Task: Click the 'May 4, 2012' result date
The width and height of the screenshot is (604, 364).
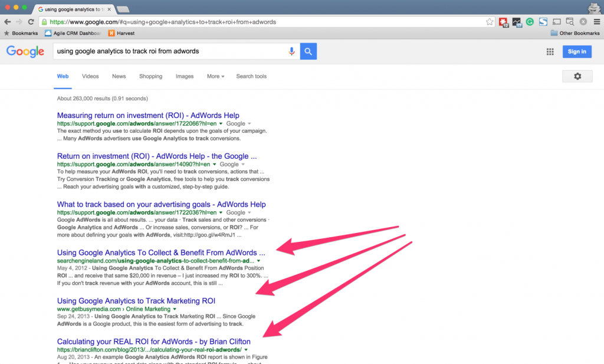Action: pos(72,268)
